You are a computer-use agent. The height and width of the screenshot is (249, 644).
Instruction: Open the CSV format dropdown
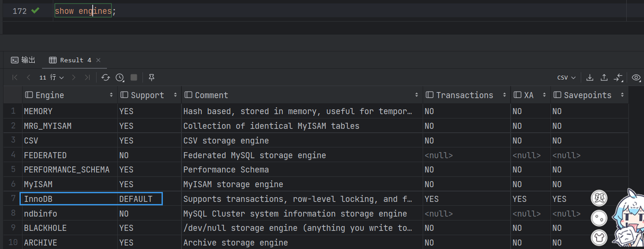pyautogui.click(x=566, y=77)
